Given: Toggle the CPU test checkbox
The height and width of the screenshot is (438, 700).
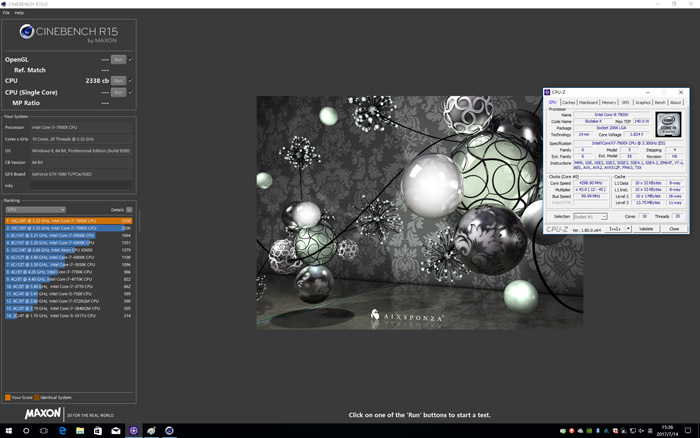Looking at the screenshot, I should 131,81.
